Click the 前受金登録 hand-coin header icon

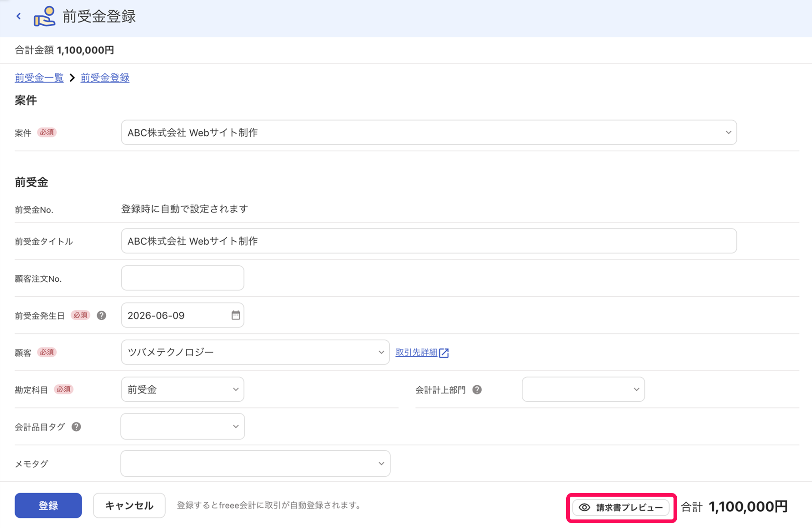click(x=44, y=16)
